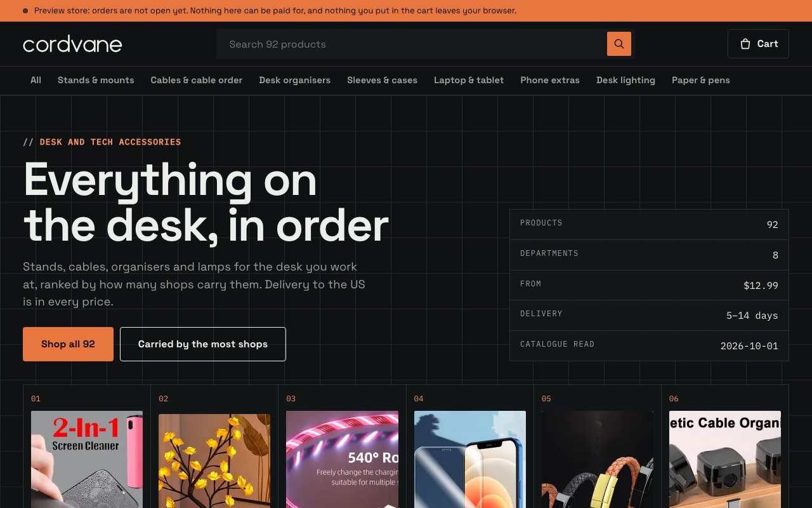The height and width of the screenshot is (508, 812).
Task: View Desk lighting category
Action: 625,80
